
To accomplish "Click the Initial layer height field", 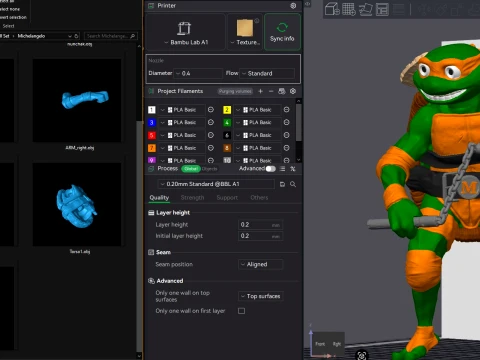I will [261, 236].
